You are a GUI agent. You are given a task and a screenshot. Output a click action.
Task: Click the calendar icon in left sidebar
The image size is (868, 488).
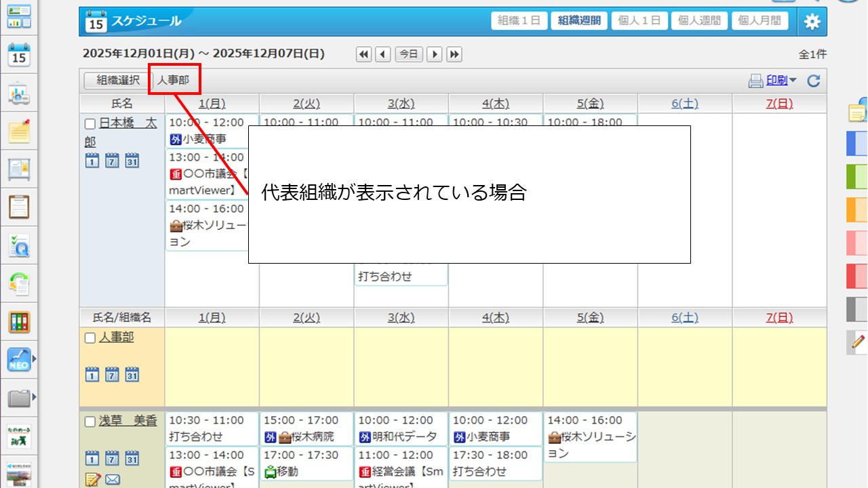(x=19, y=56)
